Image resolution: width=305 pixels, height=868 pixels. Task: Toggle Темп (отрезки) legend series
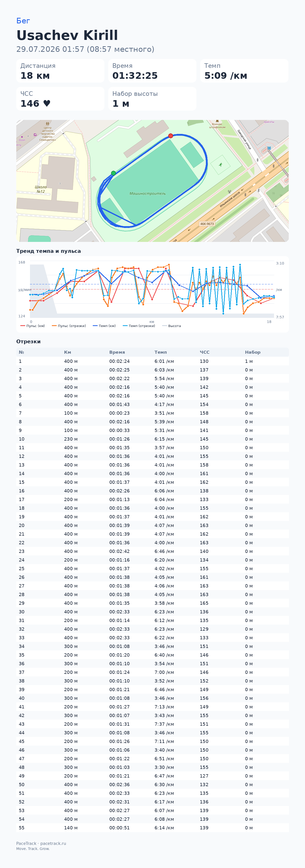(x=139, y=326)
